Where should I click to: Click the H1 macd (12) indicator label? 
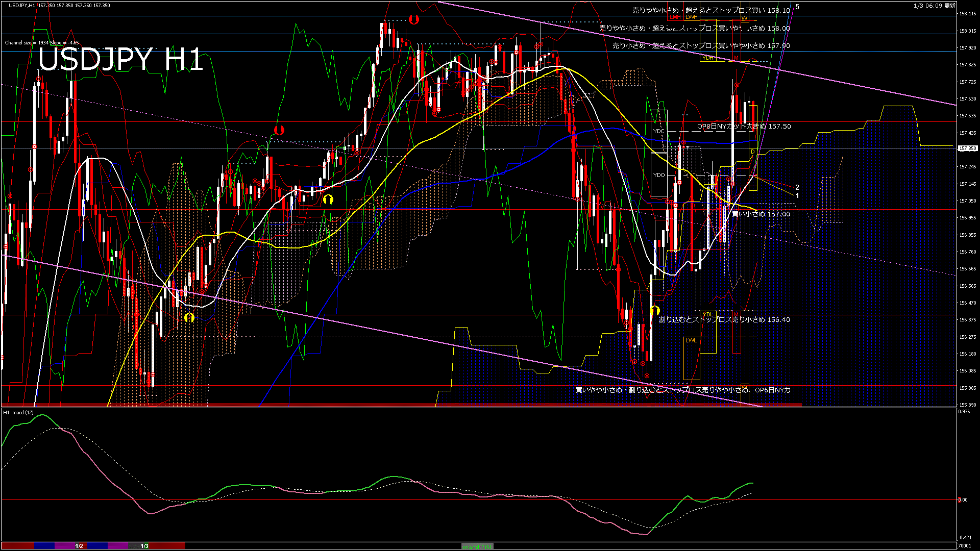(18, 412)
